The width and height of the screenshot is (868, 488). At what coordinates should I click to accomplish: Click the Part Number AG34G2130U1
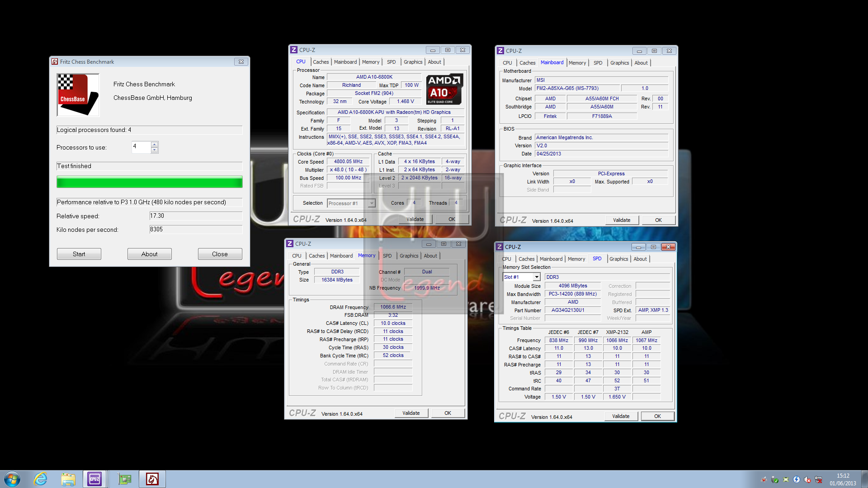(x=573, y=310)
